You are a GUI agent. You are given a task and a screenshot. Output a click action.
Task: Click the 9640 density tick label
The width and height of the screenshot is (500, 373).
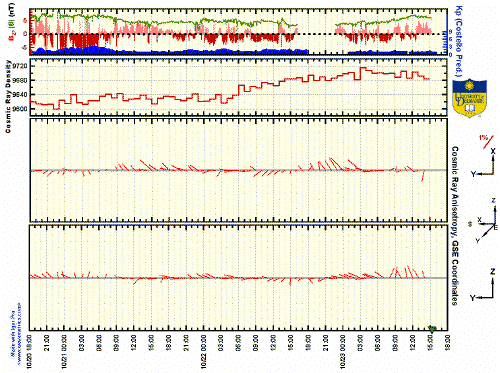(20, 95)
